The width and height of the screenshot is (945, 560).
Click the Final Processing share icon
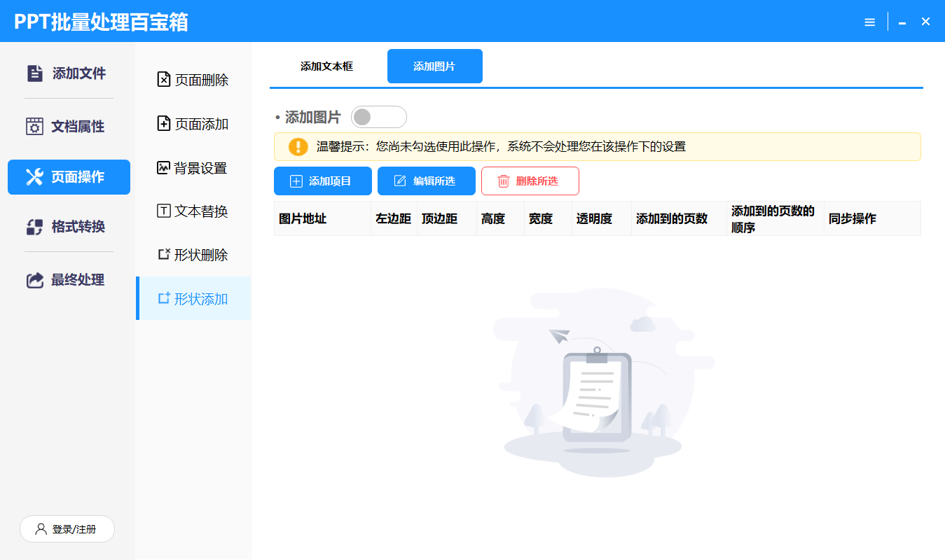34,280
